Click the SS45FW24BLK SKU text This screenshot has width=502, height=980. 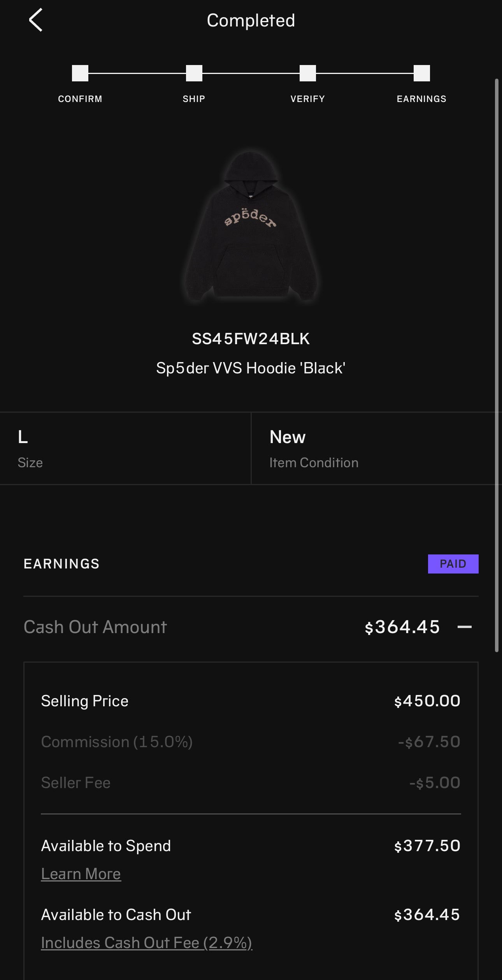tap(251, 339)
